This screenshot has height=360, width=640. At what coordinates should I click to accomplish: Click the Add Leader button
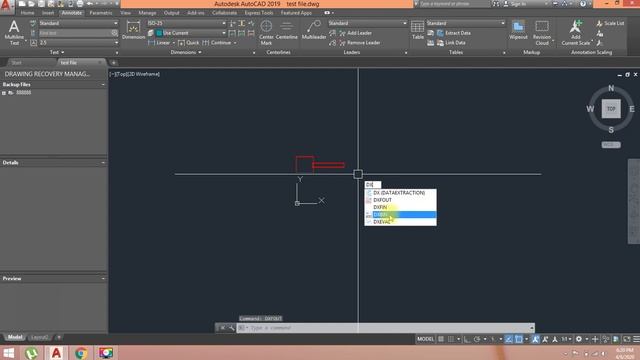click(356, 33)
